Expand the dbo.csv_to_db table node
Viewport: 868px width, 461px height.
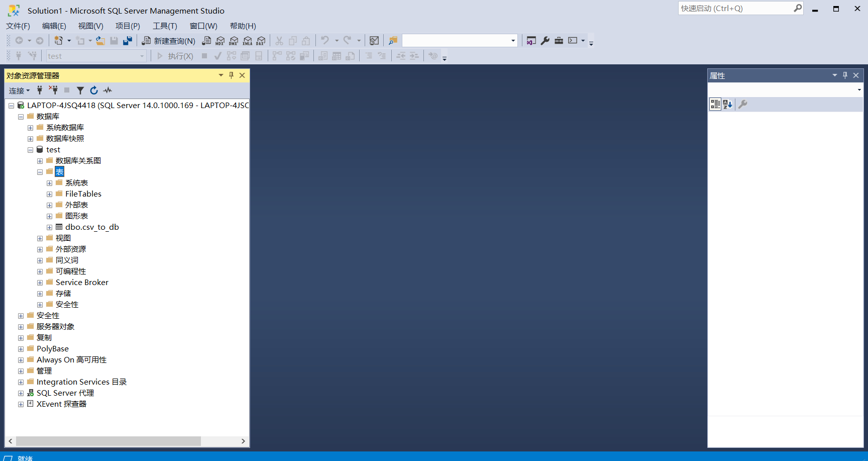[49, 227]
